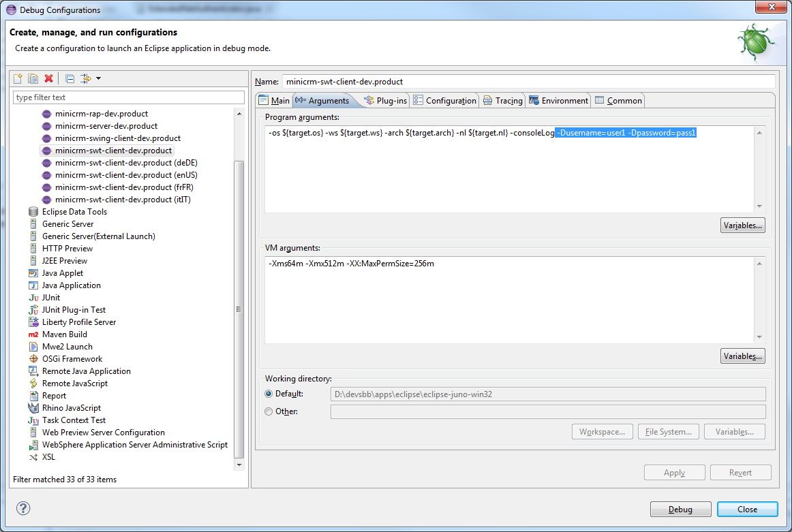The width and height of the screenshot is (792, 532).
Task: Click the Mwe2 Launch icon
Action: pos(33,347)
